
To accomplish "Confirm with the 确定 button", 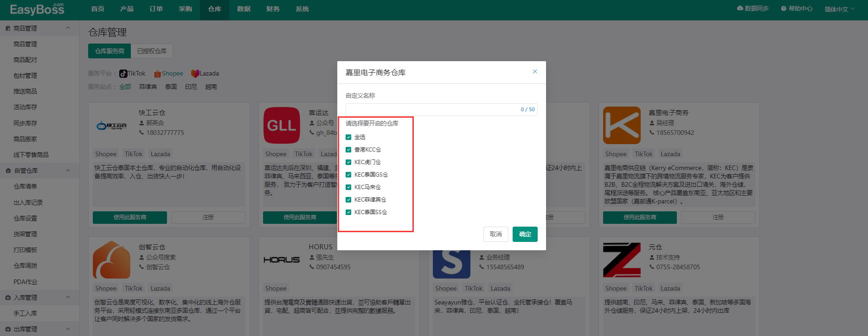I will coord(525,234).
